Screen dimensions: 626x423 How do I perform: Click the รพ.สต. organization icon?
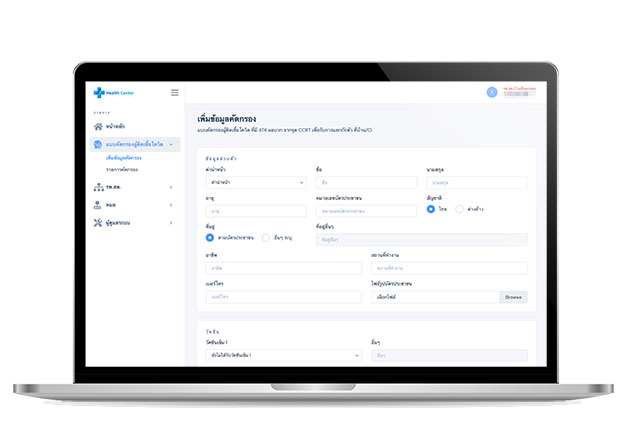coord(98,187)
